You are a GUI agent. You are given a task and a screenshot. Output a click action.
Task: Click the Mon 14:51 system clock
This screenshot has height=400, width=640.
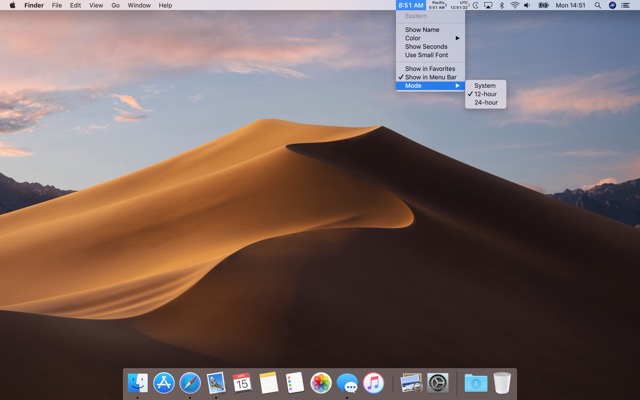[x=571, y=5]
